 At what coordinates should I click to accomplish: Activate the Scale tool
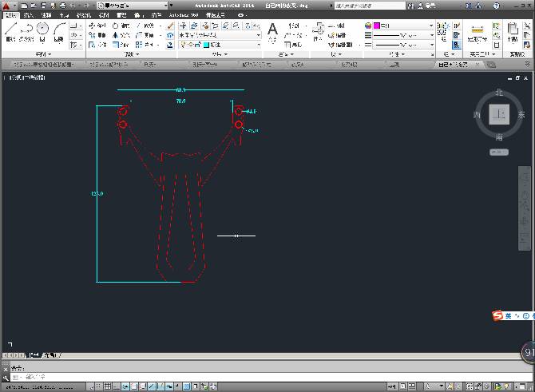tap(121, 45)
